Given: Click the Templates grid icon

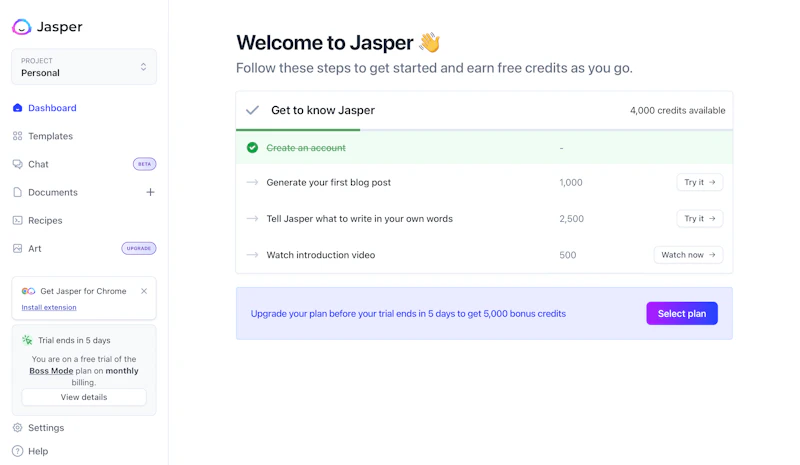Looking at the screenshot, I should [x=17, y=136].
